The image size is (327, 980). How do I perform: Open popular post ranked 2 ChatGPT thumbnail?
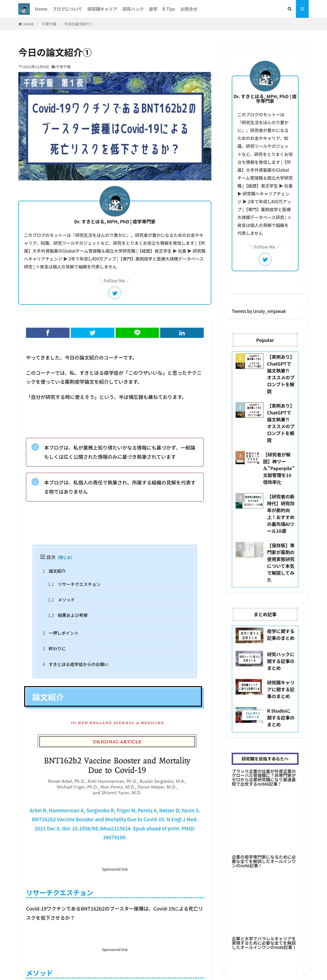point(249,410)
